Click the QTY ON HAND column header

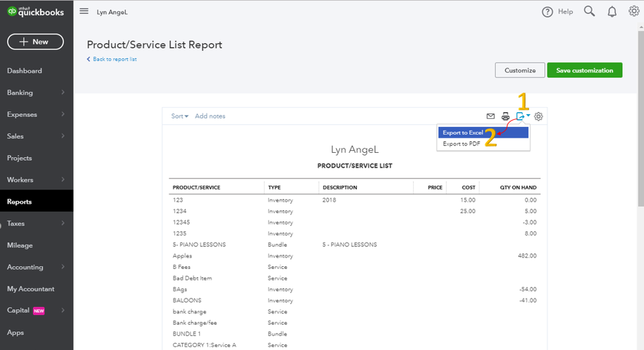click(518, 188)
